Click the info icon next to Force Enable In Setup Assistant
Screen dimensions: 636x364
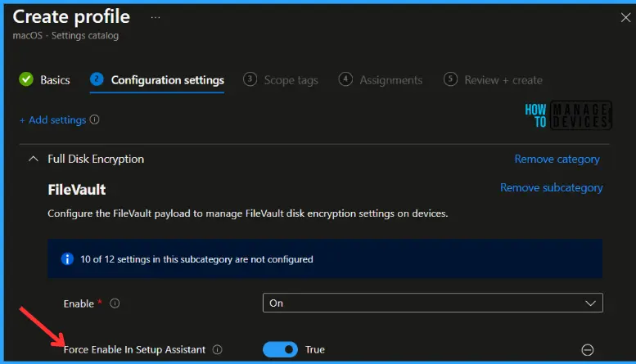click(x=218, y=349)
